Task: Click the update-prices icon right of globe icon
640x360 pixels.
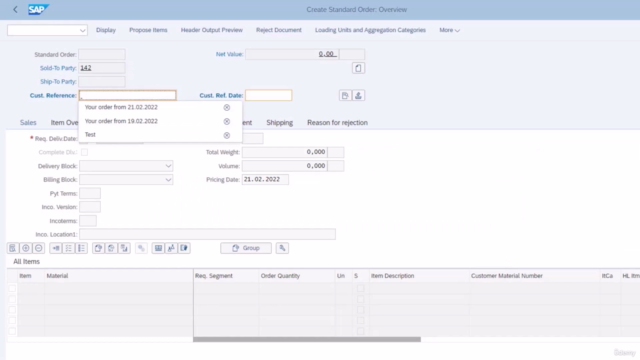Action: point(124,248)
